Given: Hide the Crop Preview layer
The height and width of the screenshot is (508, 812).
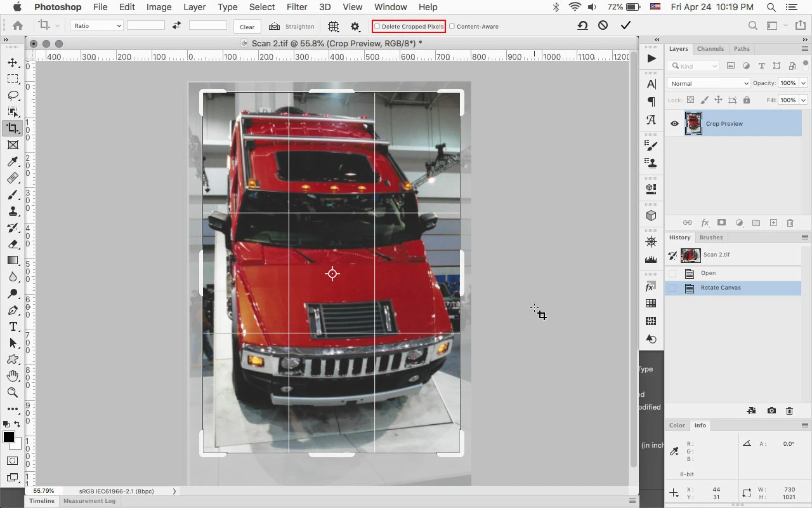Looking at the screenshot, I should (674, 124).
